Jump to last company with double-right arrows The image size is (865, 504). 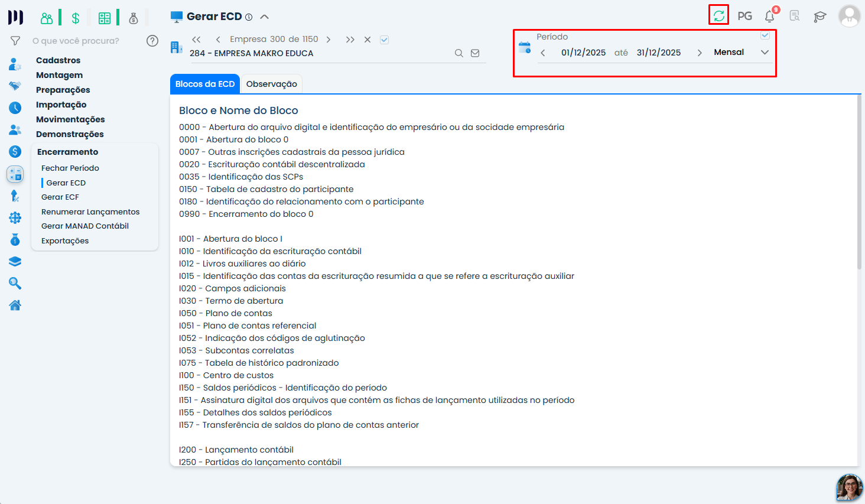pos(350,40)
